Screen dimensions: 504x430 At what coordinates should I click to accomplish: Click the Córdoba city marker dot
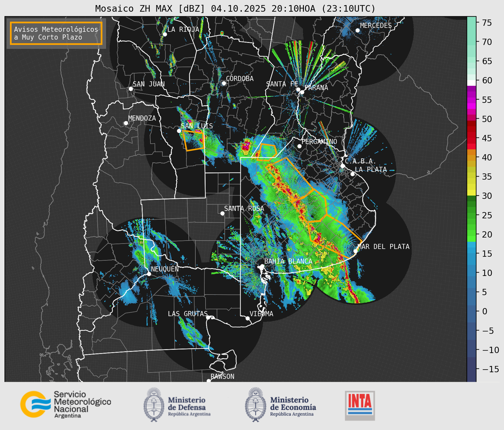click(224, 83)
